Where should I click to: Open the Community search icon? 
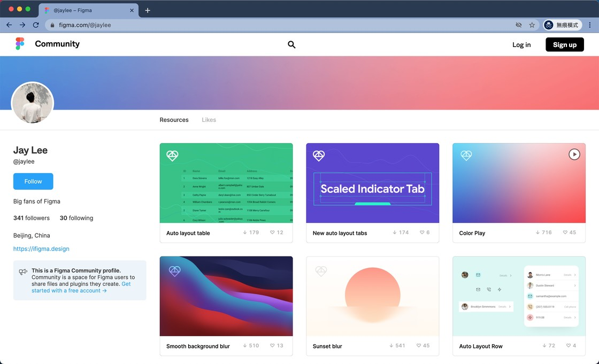(x=291, y=45)
